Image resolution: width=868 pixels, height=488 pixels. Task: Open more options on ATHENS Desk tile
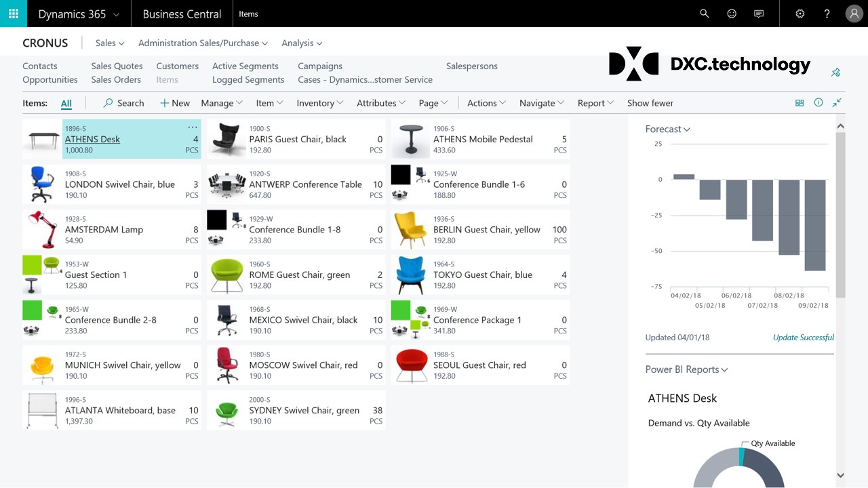click(193, 127)
